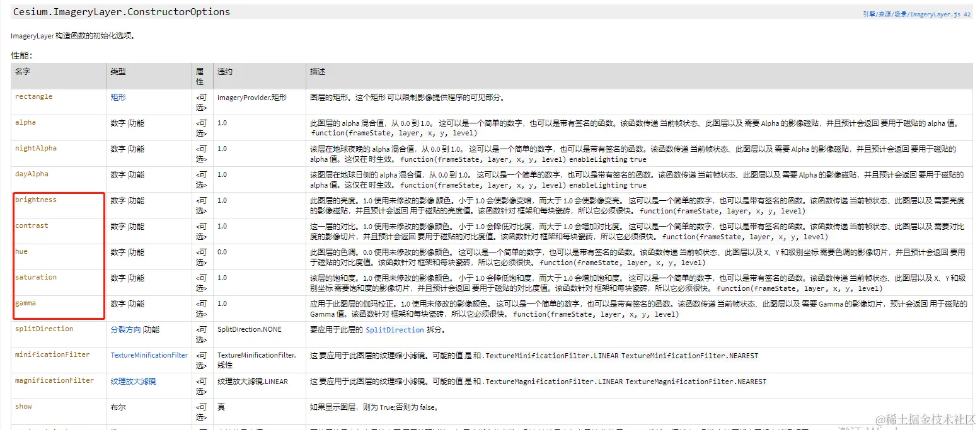This screenshot has width=980, height=430.
Task: Click the imageryProvider.矩形 default value
Action: click(x=252, y=98)
